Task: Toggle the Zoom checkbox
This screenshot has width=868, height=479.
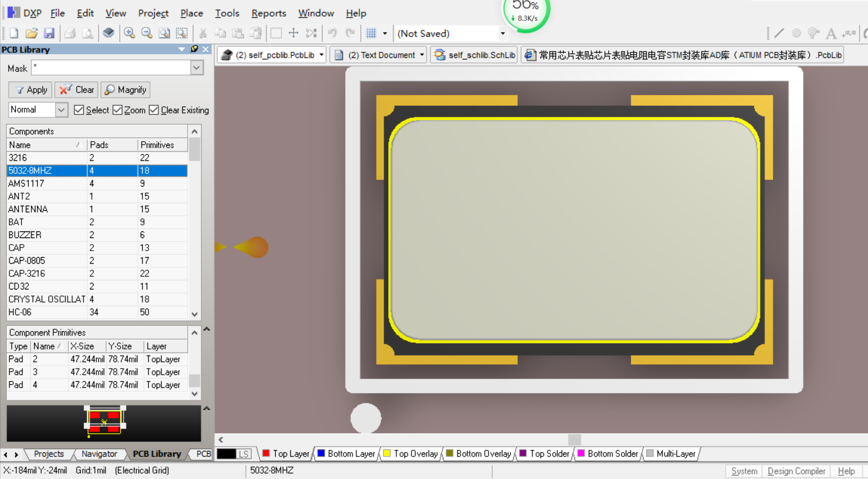Action: (x=117, y=110)
